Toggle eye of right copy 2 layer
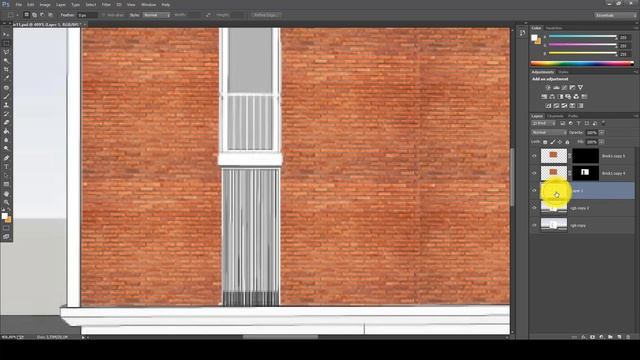The width and height of the screenshot is (640, 360). [x=534, y=208]
